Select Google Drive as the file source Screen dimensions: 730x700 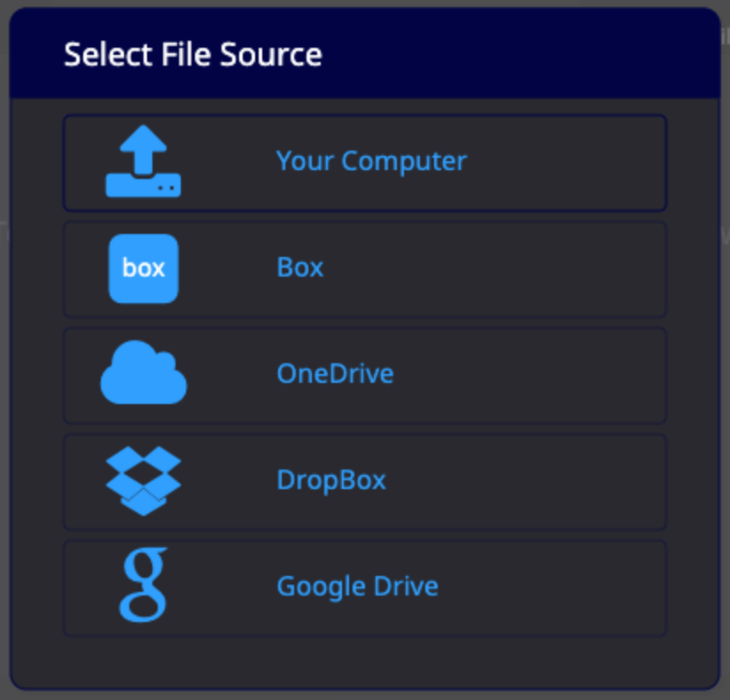click(x=365, y=587)
